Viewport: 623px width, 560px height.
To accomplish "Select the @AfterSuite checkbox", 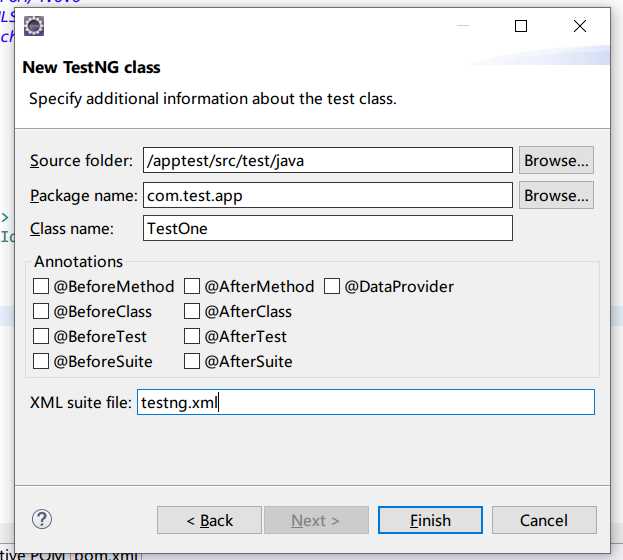I will pyautogui.click(x=192, y=361).
